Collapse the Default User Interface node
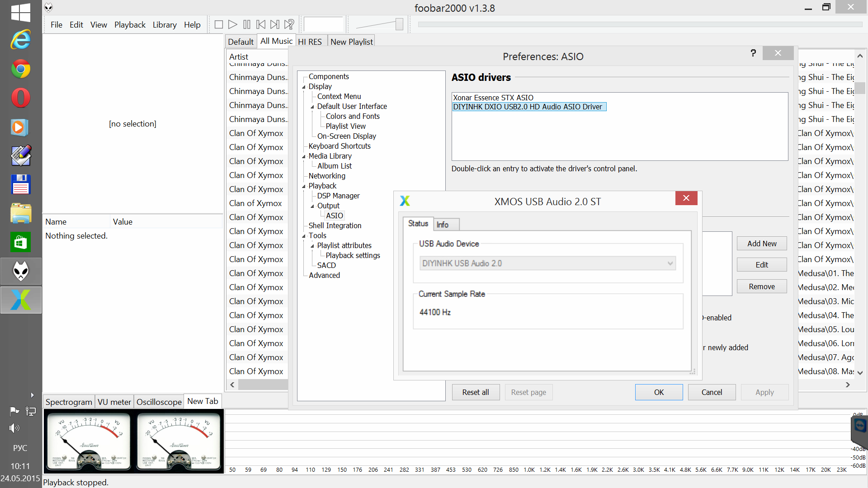Viewport: 868px width, 488px height. tap(312, 107)
